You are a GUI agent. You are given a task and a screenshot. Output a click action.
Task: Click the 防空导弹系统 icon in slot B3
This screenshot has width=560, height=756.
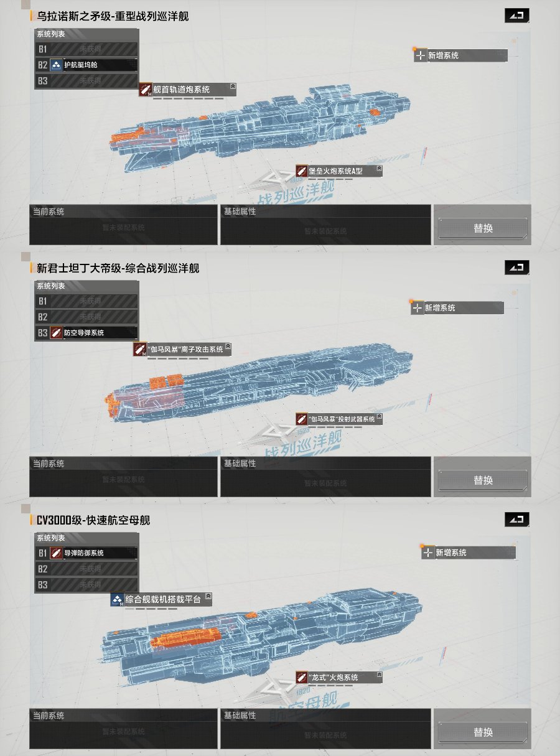click(x=56, y=333)
